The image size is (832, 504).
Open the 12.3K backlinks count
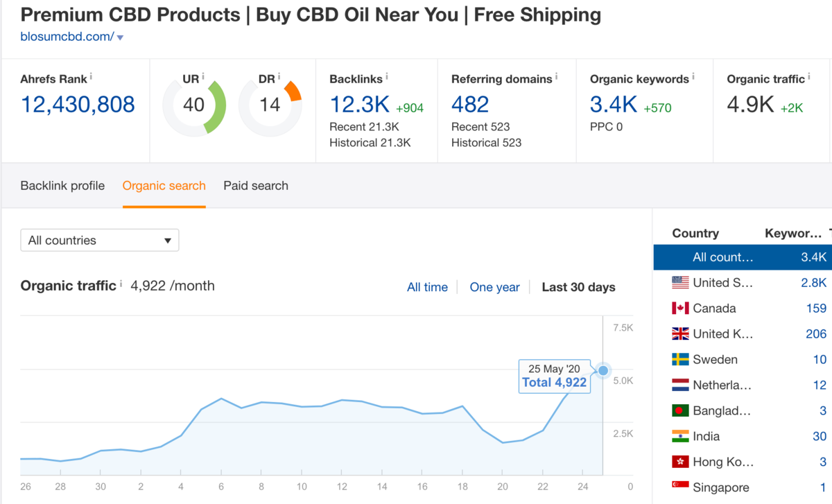(359, 105)
